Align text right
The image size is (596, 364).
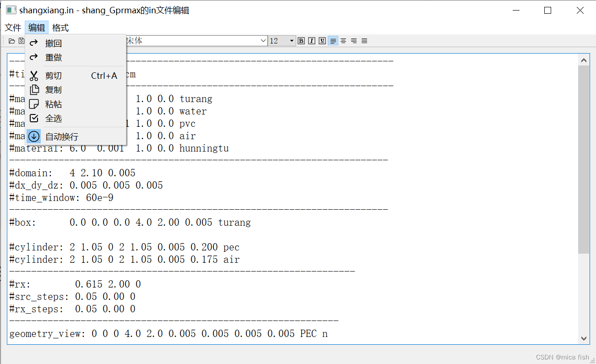(x=354, y=41)
